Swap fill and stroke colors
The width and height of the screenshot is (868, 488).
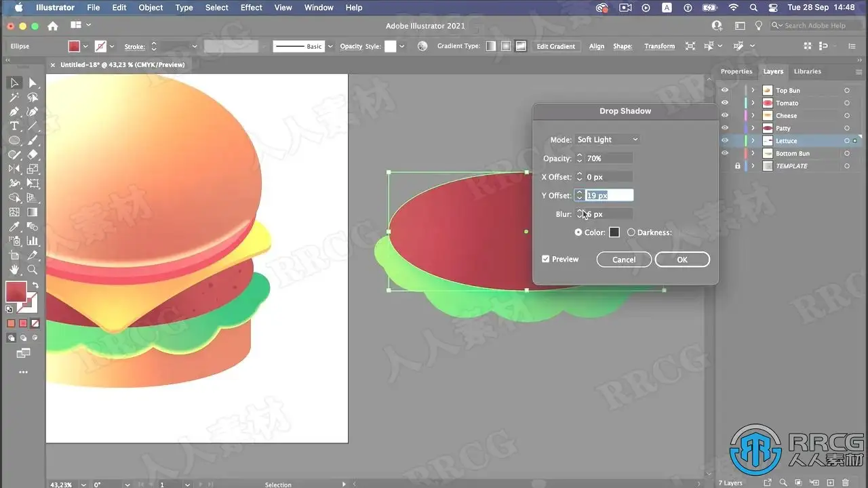pyautogui.click(x=35, y=285)
